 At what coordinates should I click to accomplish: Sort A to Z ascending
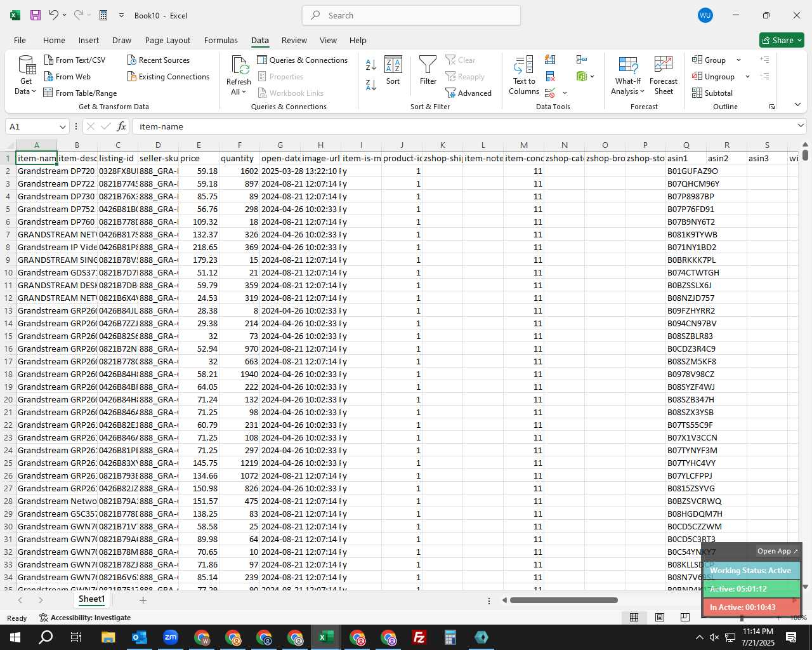[x=371, y=64]
